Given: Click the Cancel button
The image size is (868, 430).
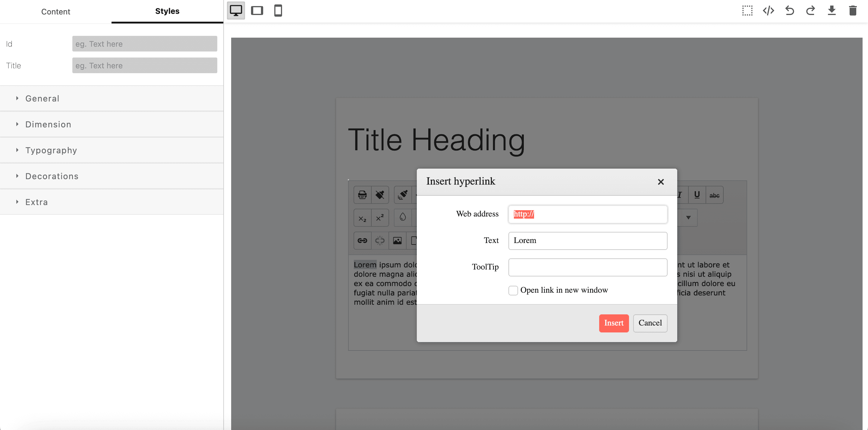Looking at the screenshot, I should (x=650, y=323).
